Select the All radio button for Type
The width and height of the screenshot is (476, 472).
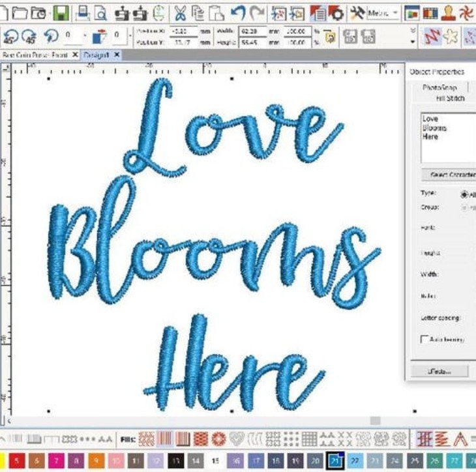coord(464,194)
